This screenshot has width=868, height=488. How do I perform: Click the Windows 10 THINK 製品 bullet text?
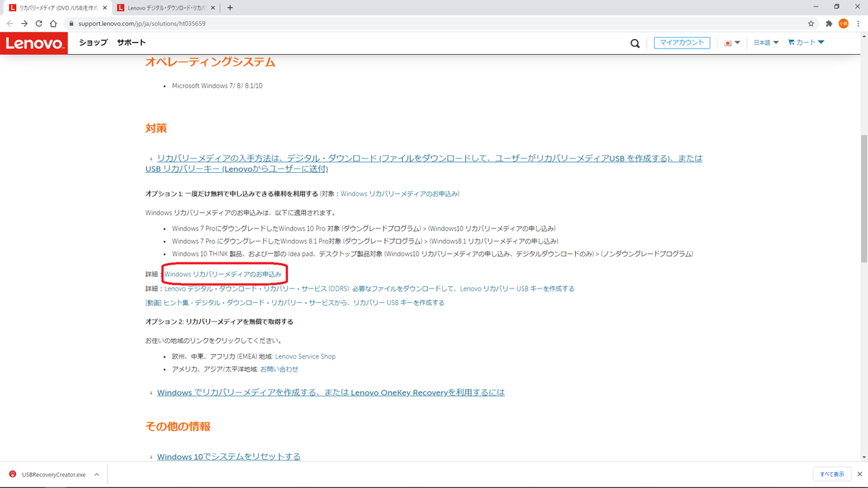point(433,254)
